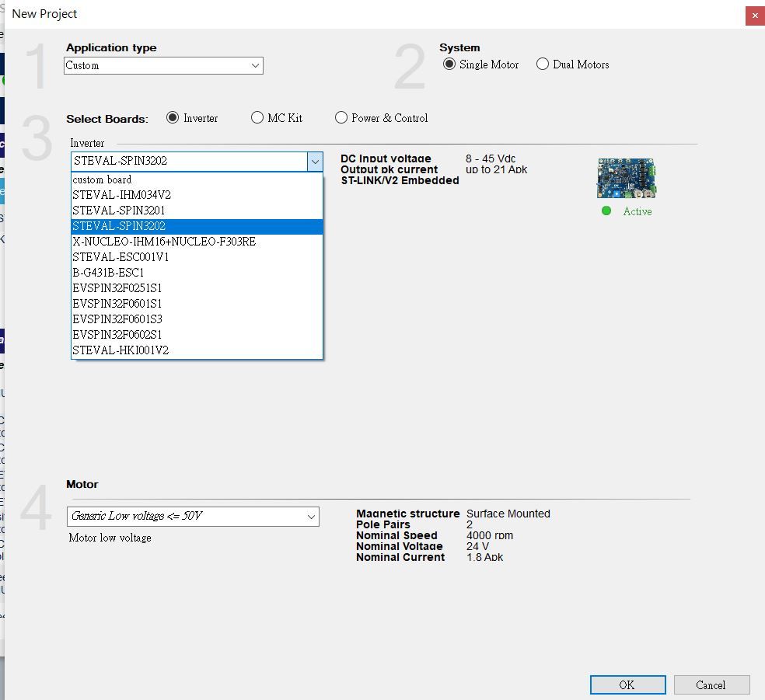
Task: Click the 4000 rpm nominal speed value
Action: pos(490,535)
